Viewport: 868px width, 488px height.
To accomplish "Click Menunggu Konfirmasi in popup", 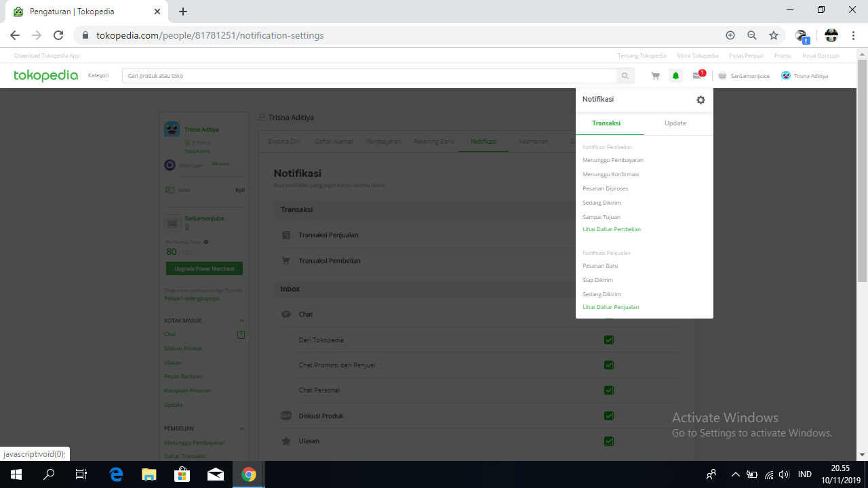I will coord(610,174).
